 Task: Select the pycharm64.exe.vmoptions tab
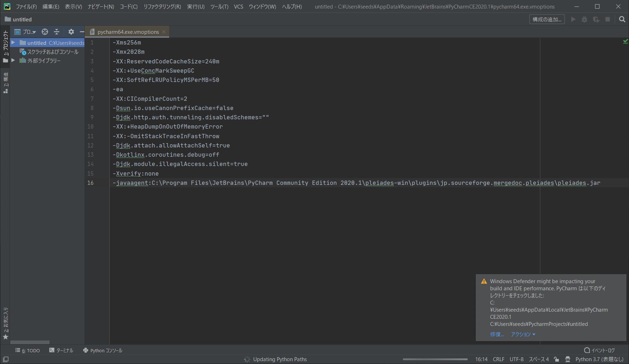128,32
